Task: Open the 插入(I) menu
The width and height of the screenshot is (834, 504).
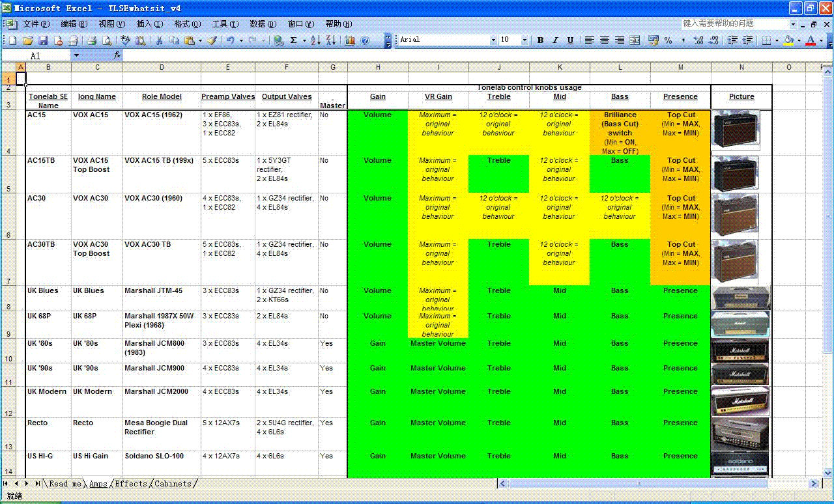Action: (x=149, y=24)
